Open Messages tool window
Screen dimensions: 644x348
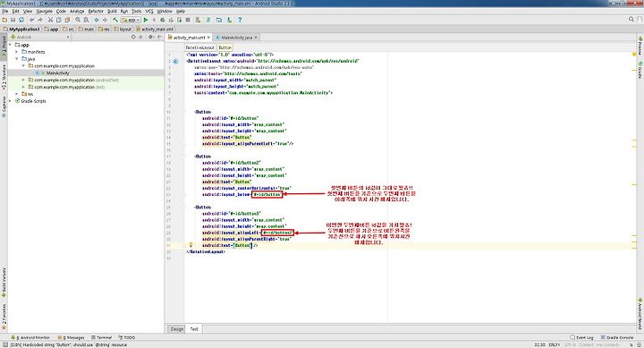[72, 337]
